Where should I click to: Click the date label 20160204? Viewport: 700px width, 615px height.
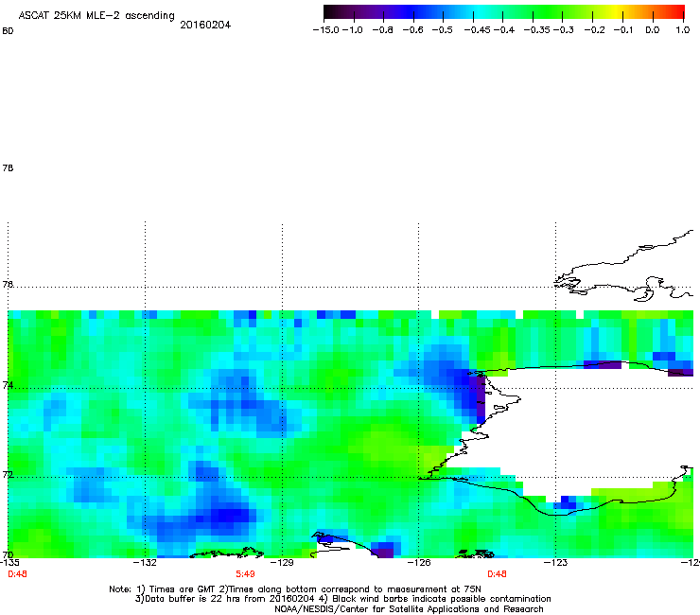point(205,25)
